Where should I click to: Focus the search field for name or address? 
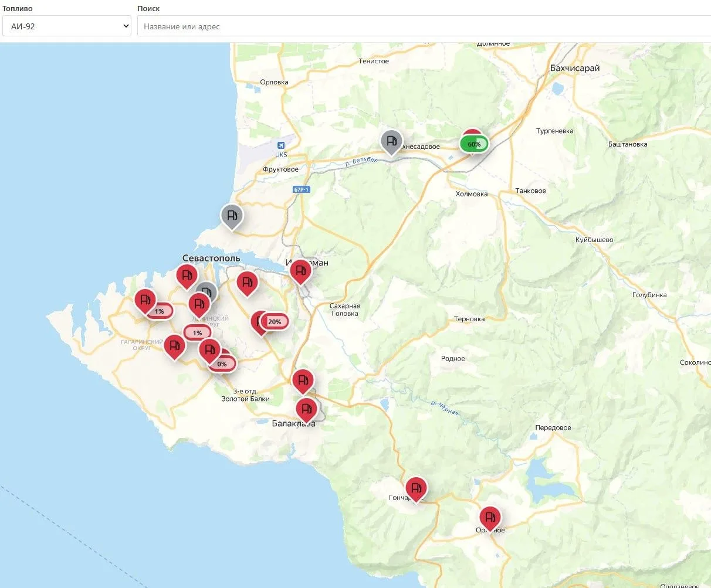coord(424,26)
